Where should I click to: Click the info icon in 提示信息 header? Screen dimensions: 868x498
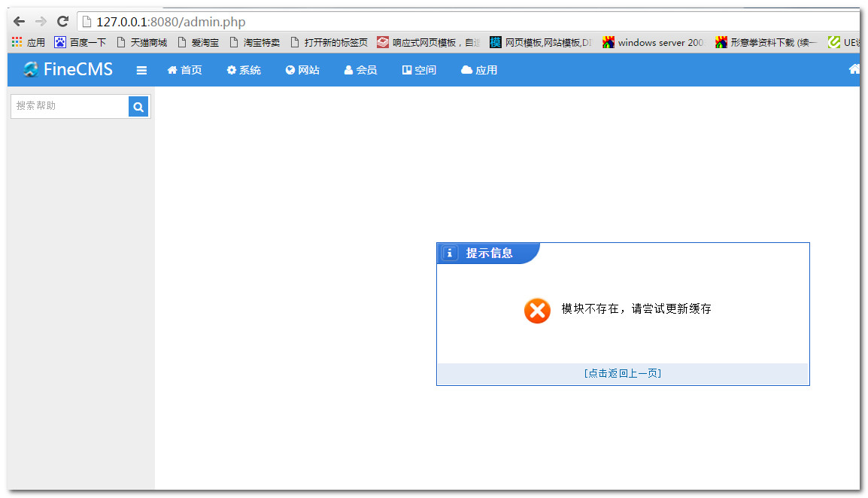pyautogui.click(x=450, y=254)
